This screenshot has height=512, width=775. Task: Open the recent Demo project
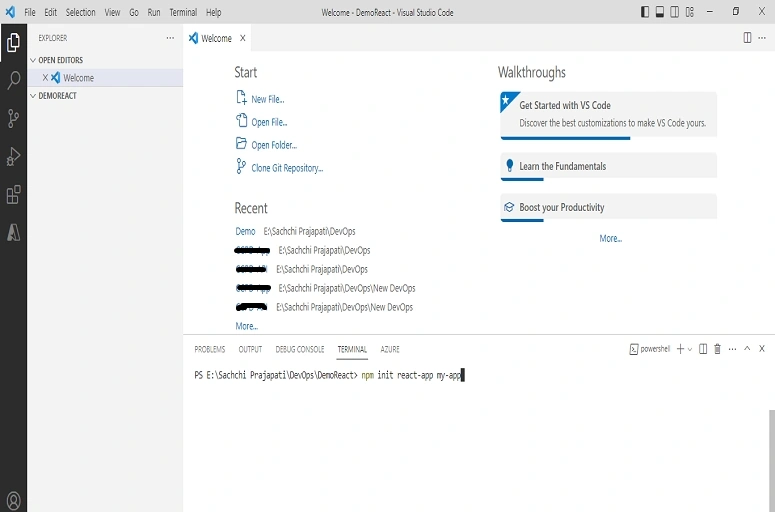point(245,231)
